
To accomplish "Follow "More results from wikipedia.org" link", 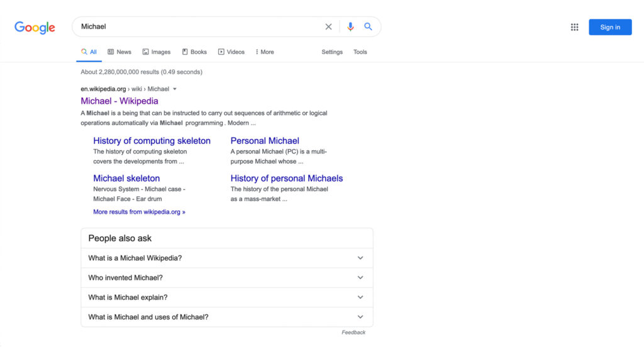I will click(x=139, y=212).
